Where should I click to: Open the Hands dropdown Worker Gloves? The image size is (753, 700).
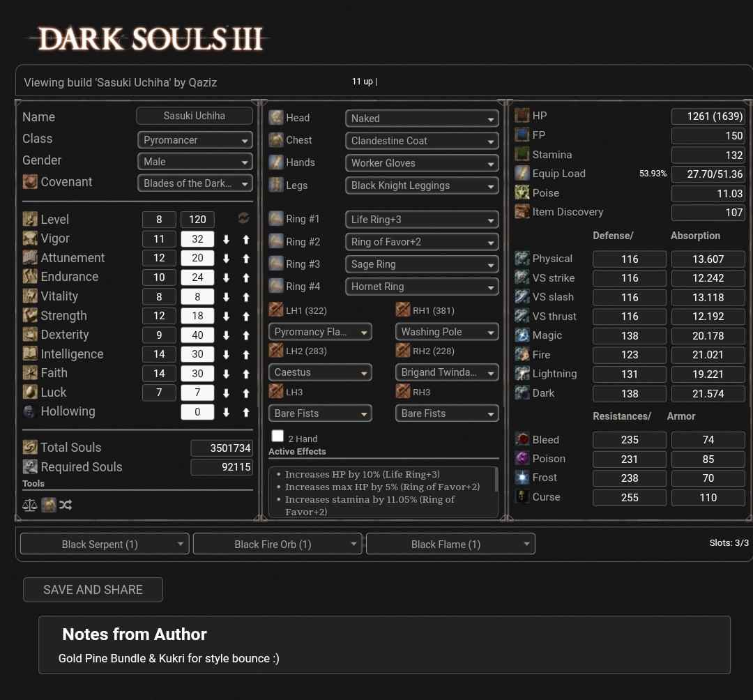click(422, 162)
